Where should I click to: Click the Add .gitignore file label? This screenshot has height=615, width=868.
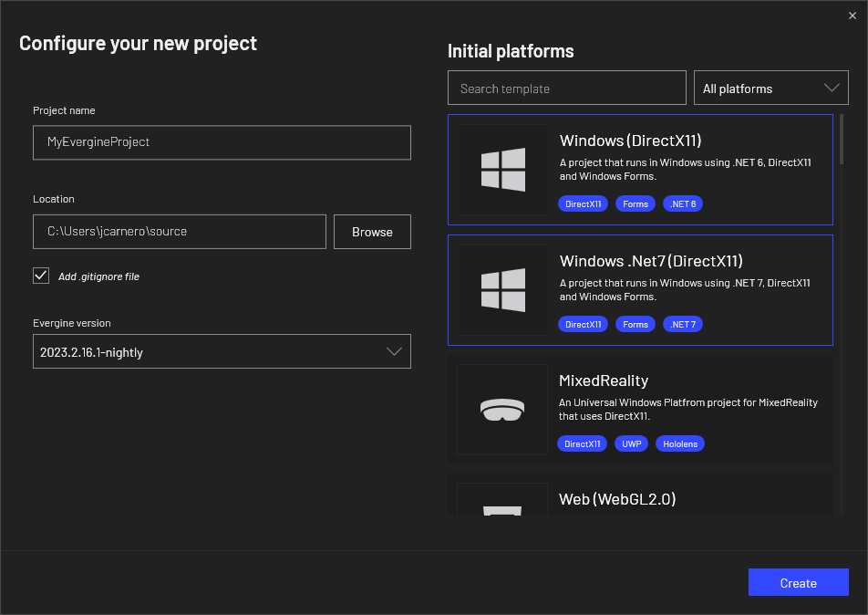pos(99,276)
